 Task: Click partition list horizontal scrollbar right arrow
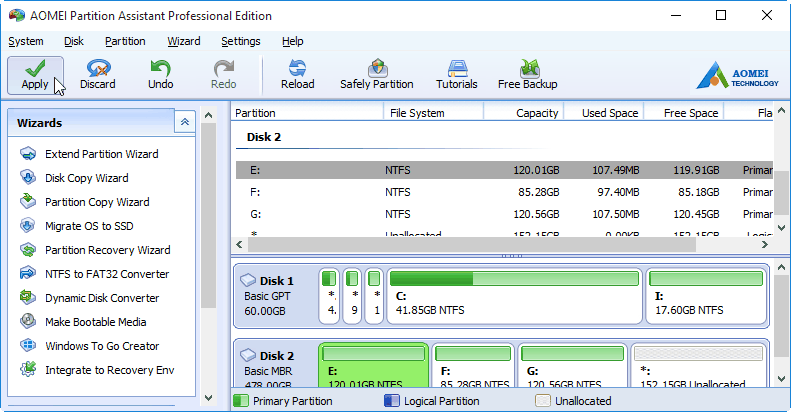(765, 245)
